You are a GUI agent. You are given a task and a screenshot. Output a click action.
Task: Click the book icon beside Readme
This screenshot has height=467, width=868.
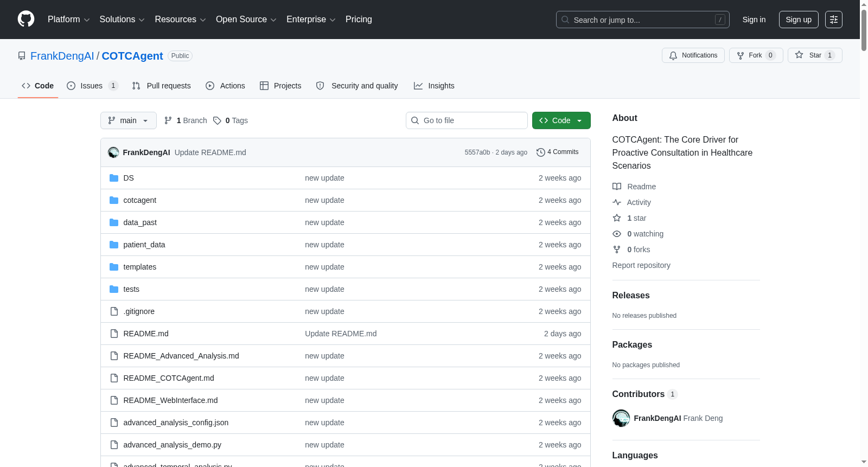617,187
